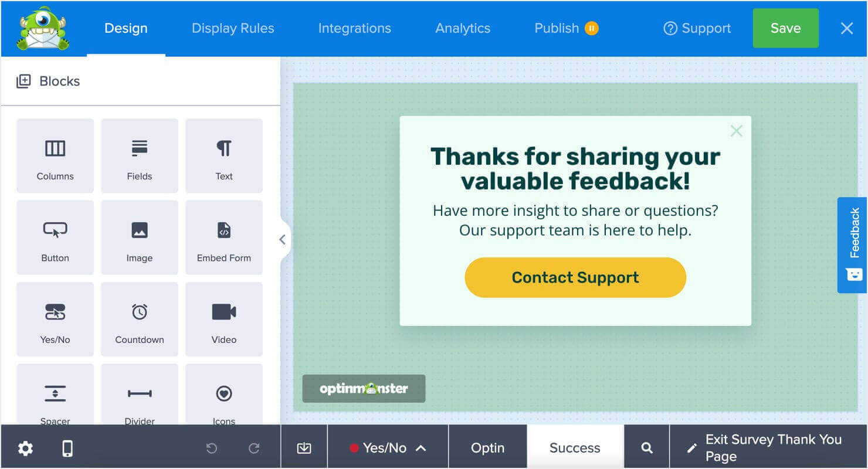
Task: Collapse the Blocks sidebar with the arrow
Action: pyautogui.click(x=282, y=239)
